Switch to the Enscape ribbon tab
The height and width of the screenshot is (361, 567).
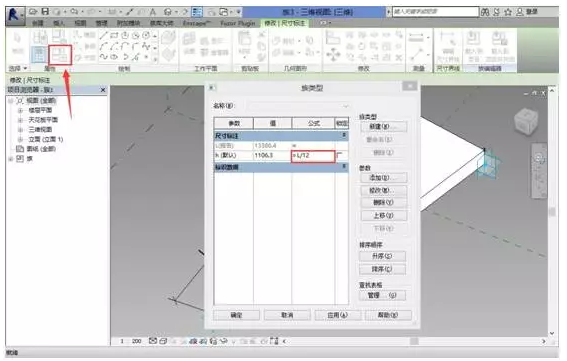point(196,23)
